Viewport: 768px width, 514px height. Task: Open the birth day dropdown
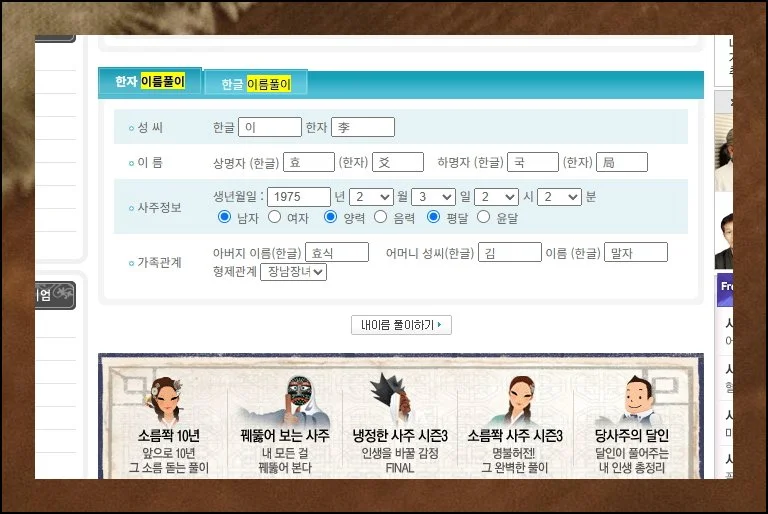point(432,197)
